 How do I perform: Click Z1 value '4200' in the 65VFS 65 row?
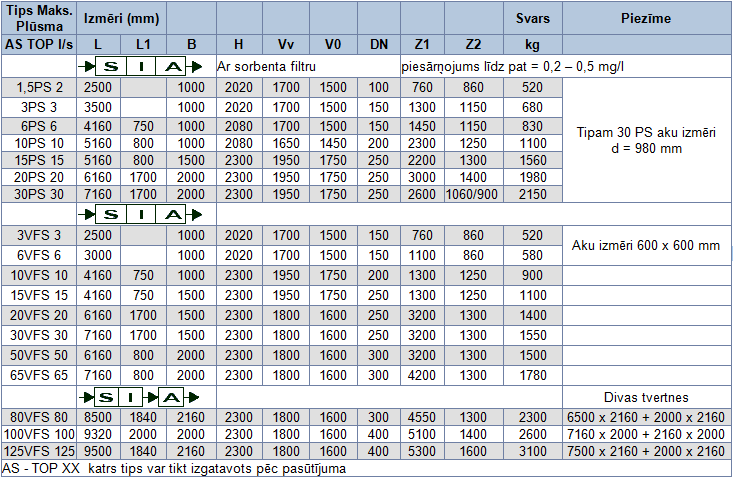422,375
